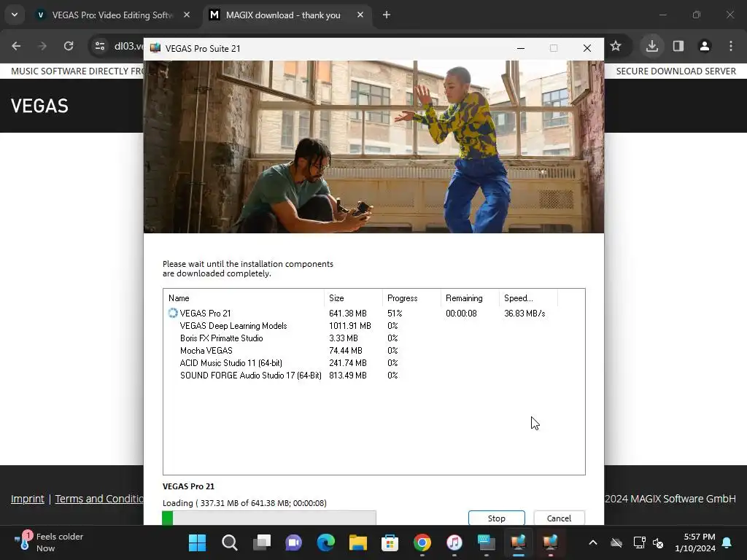Toggle Chrome side panel

[678, 46]
